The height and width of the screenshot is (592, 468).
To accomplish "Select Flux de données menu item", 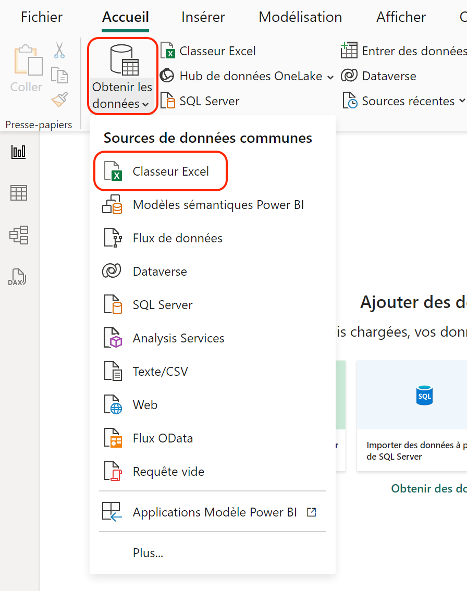I will click(x=212, y=238).
